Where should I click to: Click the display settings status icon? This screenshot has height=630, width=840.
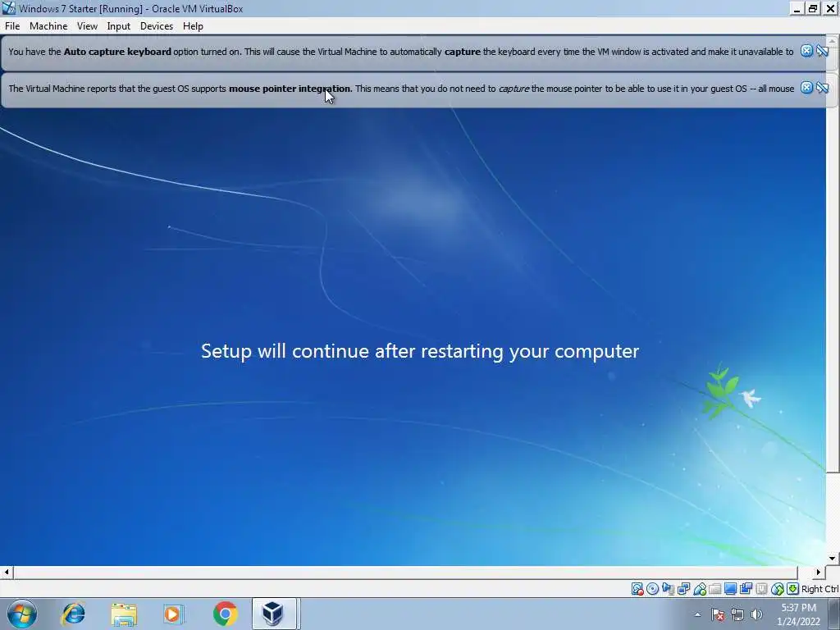click(730, 589)
